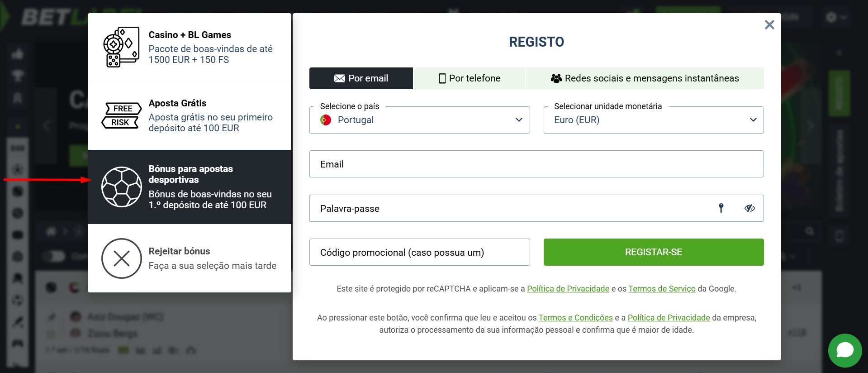Image resolution: width=868 pixels, height=373 pixels.
Task: Click the Free Risk ticket icon
Action: (121, 115)
